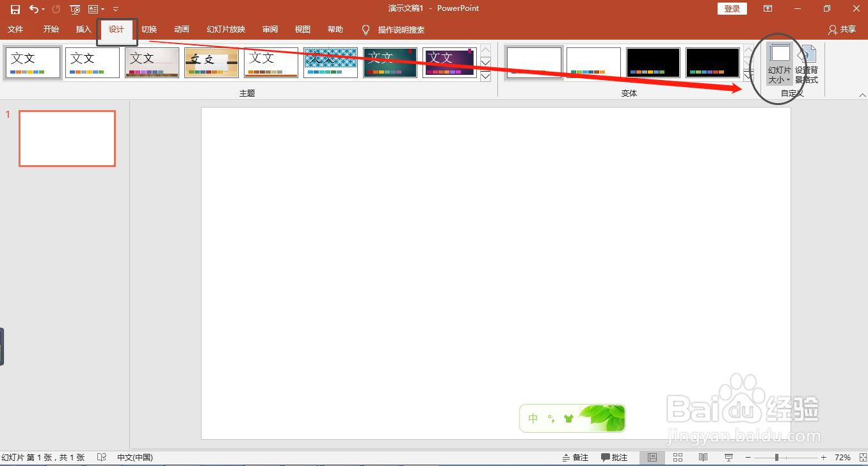This screenshot has width=868, height=466.
Task: Open the 文件 File tab
Action: pyautogui.click(x=15, y=29)
